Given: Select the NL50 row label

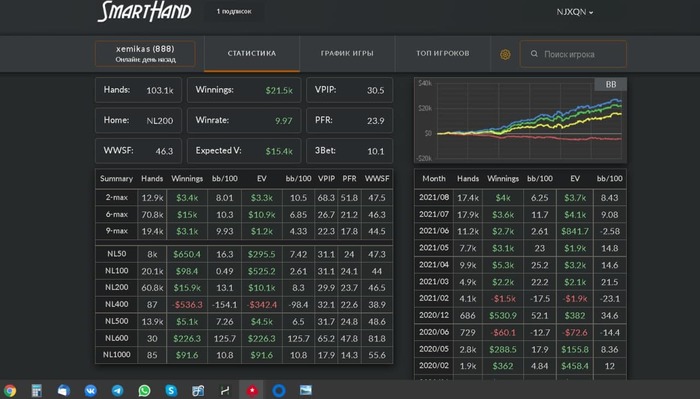Looking at the screenshot, I should pos(117,254).
